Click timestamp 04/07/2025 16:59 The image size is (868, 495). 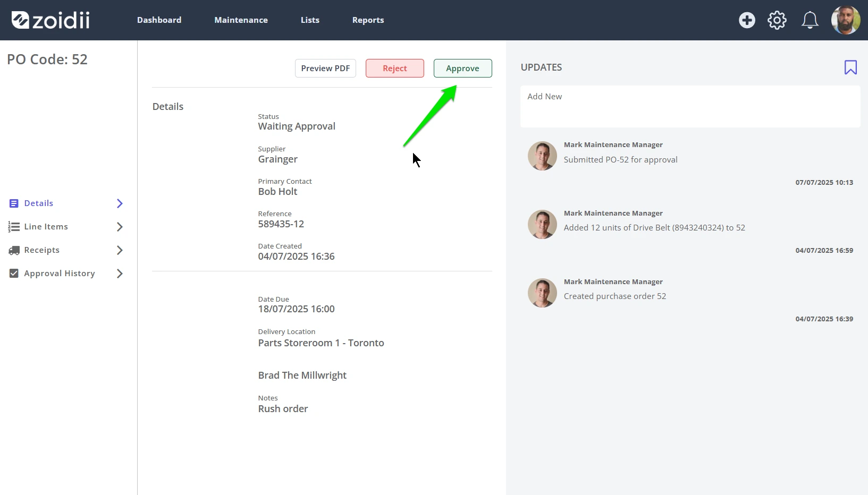click(x=824, y=251)
